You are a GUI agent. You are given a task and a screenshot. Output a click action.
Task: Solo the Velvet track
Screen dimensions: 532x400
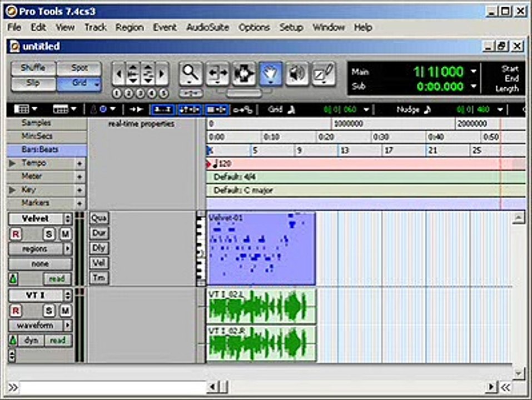point(49,234)
